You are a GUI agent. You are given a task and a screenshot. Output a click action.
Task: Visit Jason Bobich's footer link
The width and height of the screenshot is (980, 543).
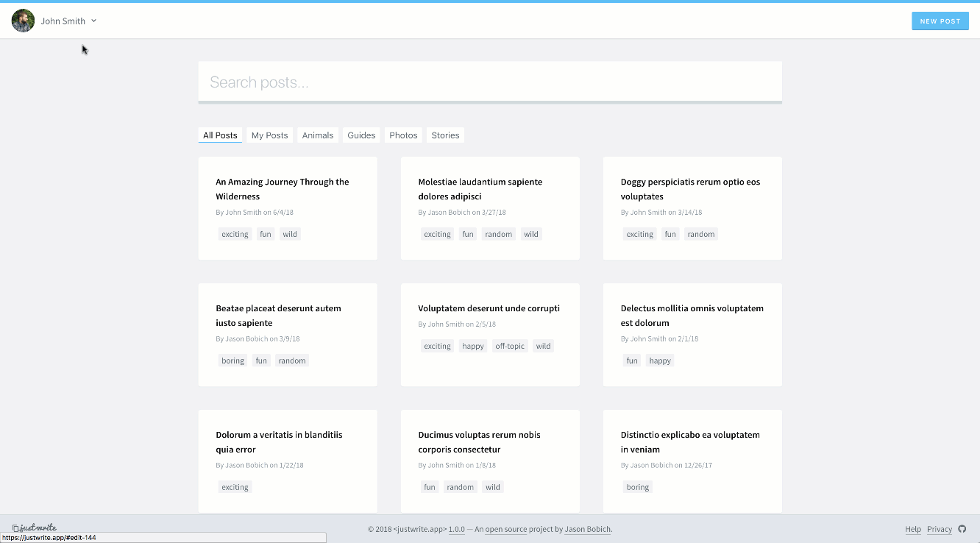587,529
